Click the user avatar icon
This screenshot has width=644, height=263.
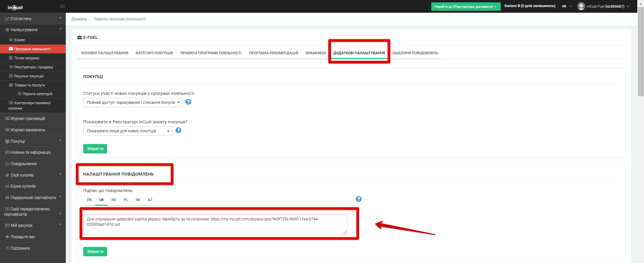point(581,6)
